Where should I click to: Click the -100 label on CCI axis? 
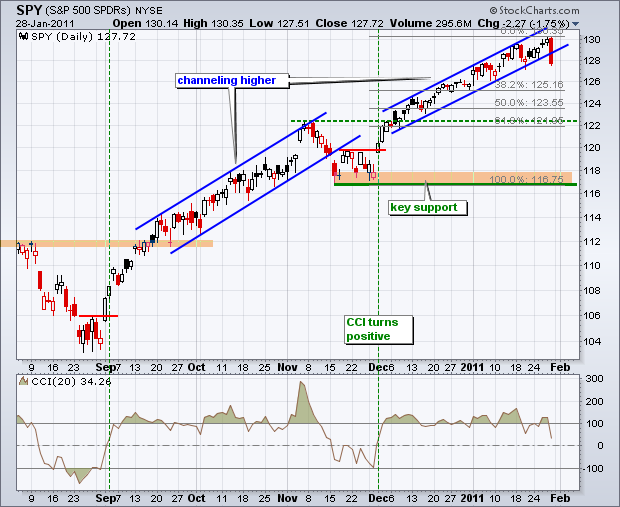point(592,469)
